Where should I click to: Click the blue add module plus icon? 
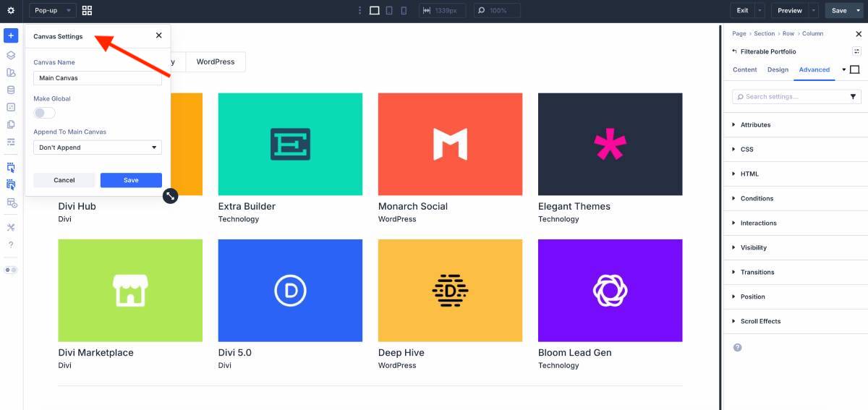tap(11, 36)
